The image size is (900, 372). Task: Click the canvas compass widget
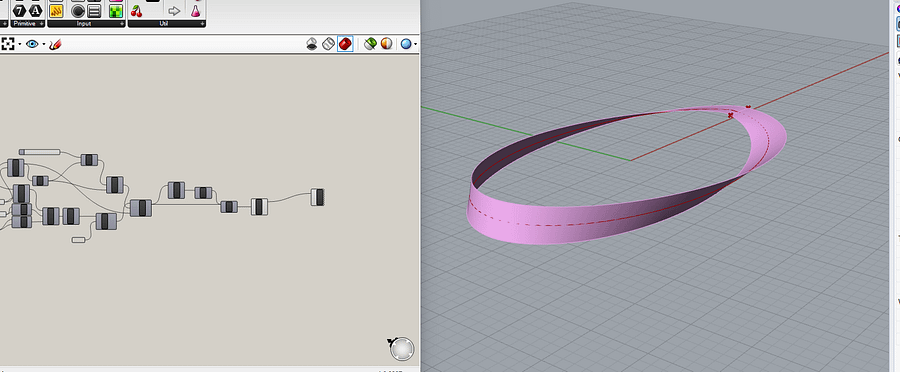(x=401, y=348)
